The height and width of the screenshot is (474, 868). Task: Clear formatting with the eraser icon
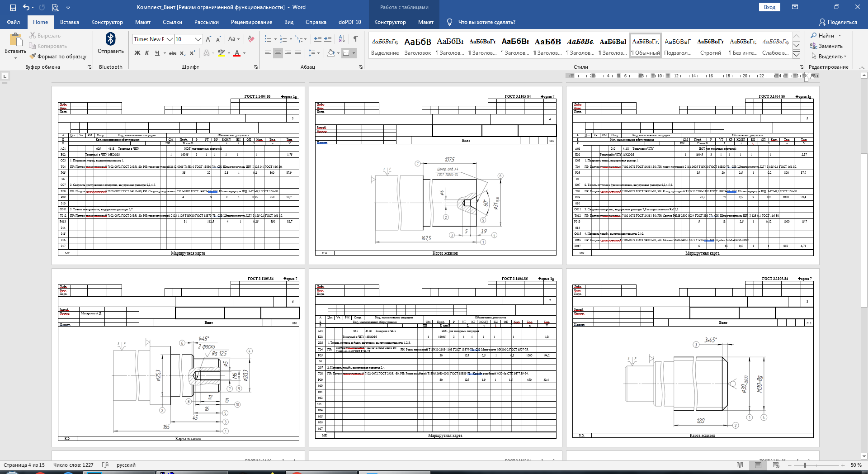pos(251,39)
